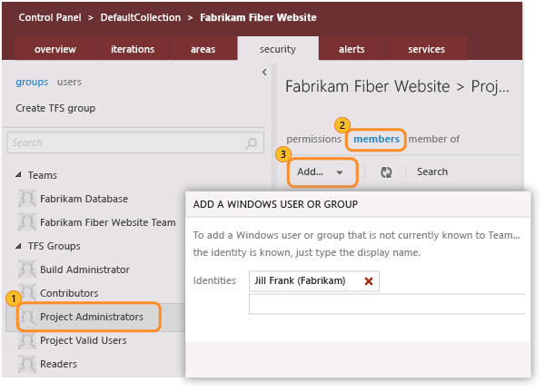Go to the Control Panel breadcrumb
545x392 pixels.
[x=50, y=17]
